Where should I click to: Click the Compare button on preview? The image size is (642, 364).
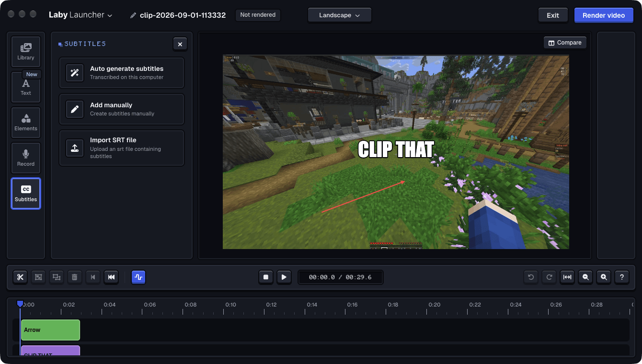565,43
